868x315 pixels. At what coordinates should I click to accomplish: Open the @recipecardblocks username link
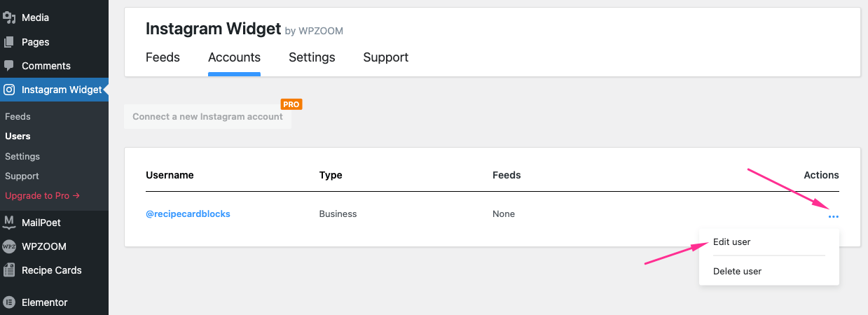188,213
